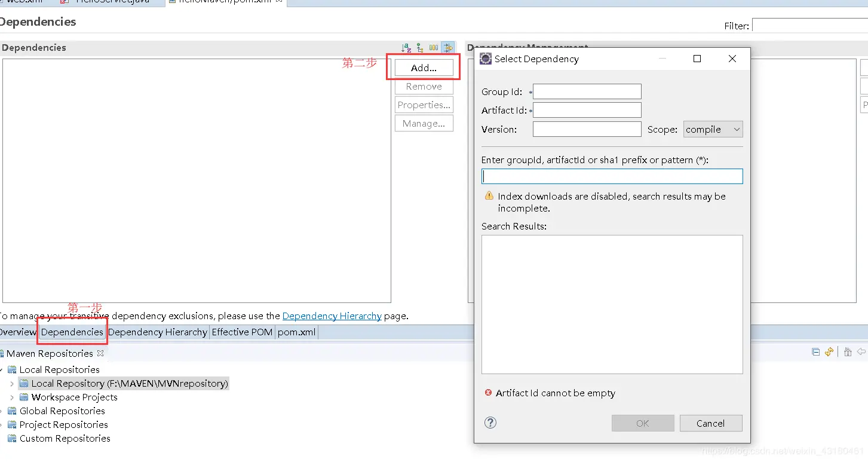The width and height of the screenshot is (868, 462).
Task: Toggle the show groupId columns icon
Action: 434,48
